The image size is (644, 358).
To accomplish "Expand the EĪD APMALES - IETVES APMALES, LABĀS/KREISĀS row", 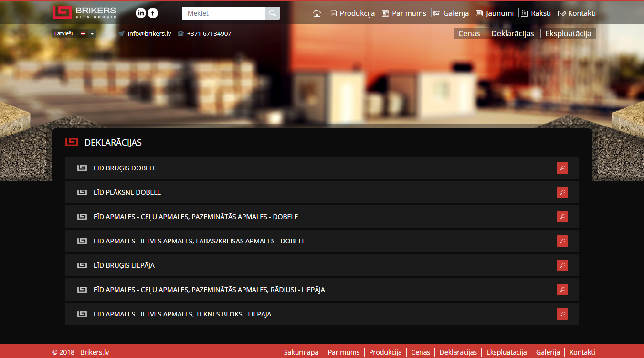I will (200, 241).
